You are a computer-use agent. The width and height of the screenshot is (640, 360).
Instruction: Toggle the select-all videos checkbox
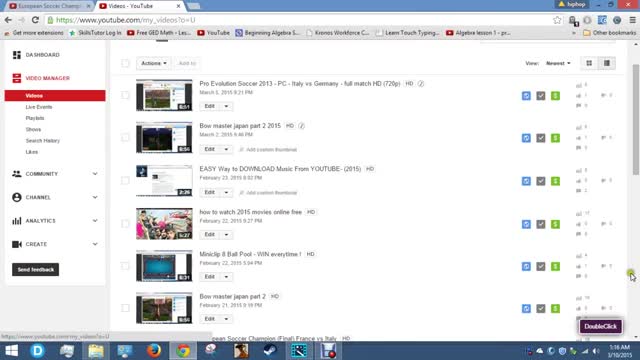tap(125, 63)
